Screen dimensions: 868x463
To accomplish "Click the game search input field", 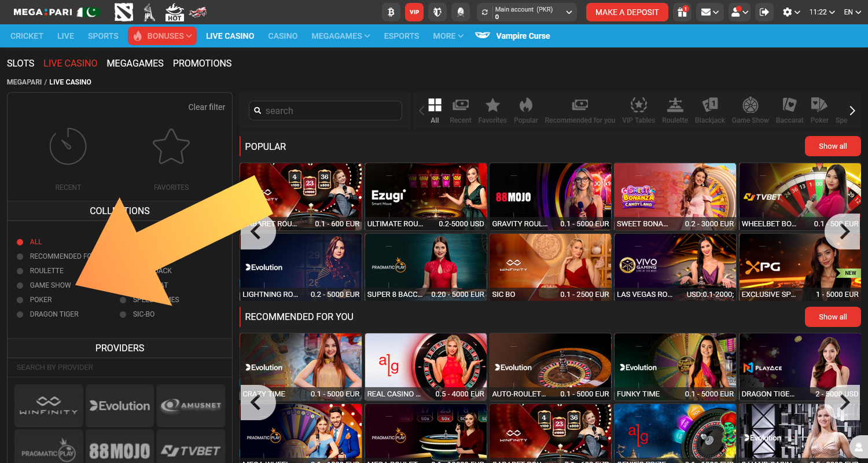I will [x=325, y=110].
